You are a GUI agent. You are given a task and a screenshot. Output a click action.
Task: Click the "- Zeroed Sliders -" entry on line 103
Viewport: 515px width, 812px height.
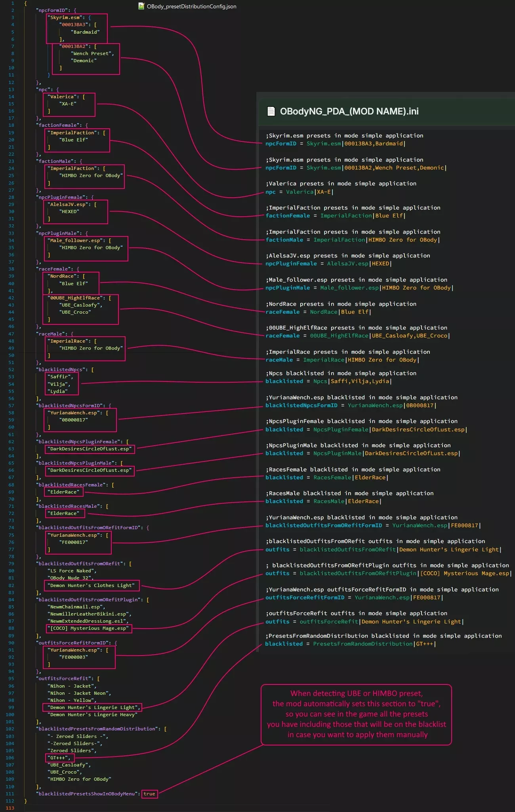76,736
